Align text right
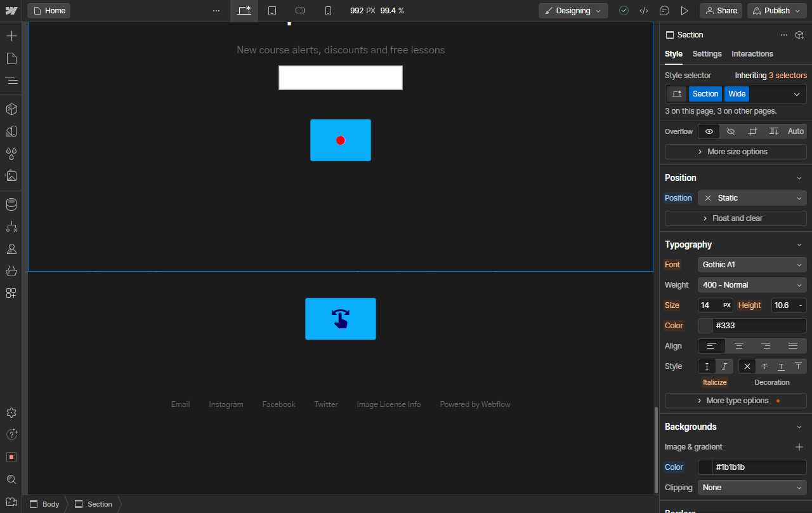 click(766, 346)
